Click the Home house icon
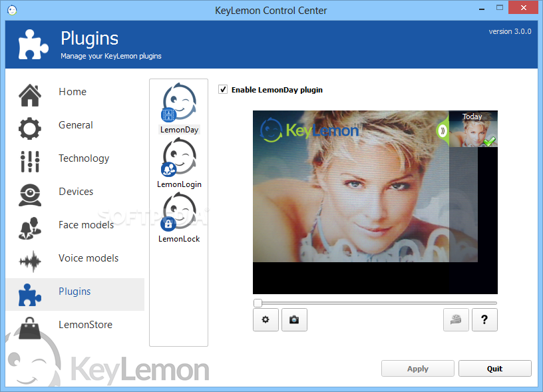 coord(30,95)
